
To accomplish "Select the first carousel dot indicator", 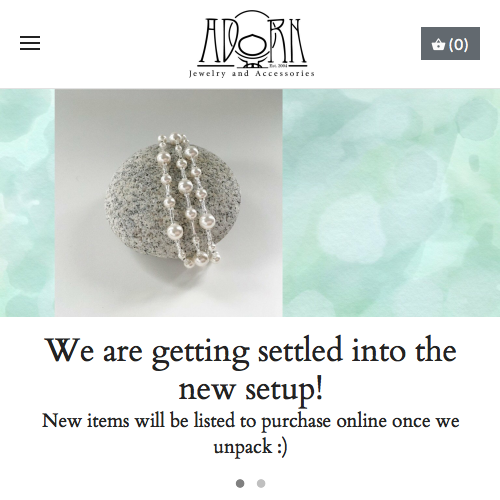I will (x=240, y=483).
